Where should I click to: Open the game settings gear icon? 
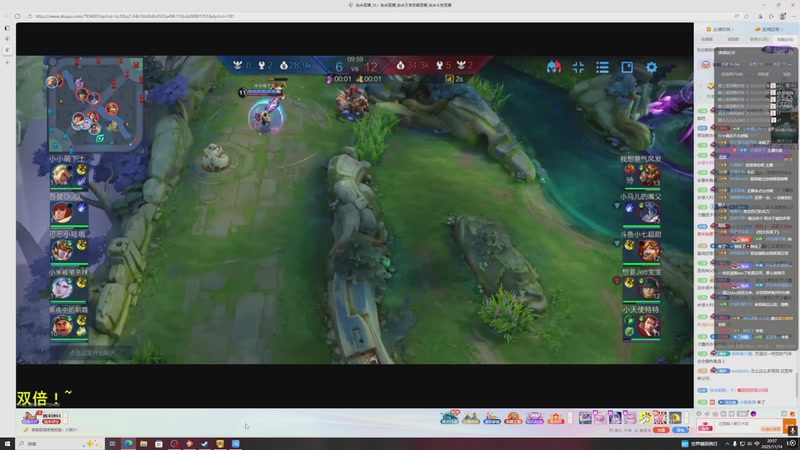coord(652,67)
